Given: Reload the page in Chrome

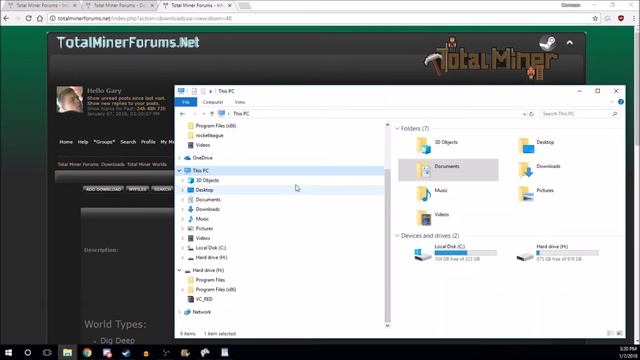Looking at the screenshot, I should point(28,18).
